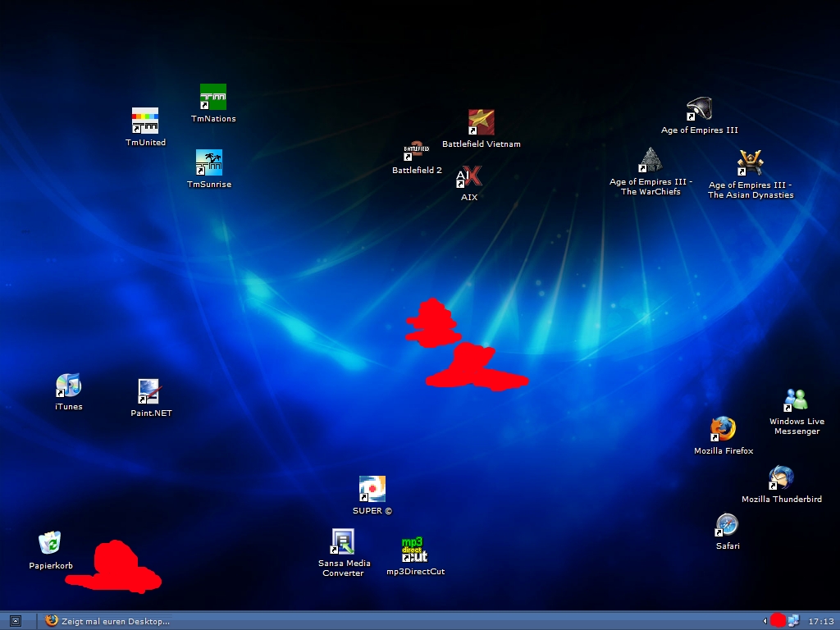Viewport: 840px width, 630px height.
Task: Open the network tray icon in taskbar
Action: click(793, 621)
